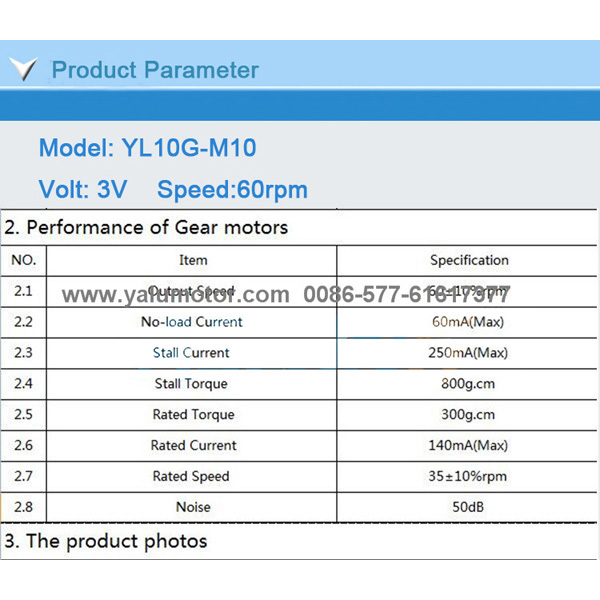The width and height of the screenshot is (600, 600).
Task: Click the 250mA(Max) value
Action: (x=468, y=353)
